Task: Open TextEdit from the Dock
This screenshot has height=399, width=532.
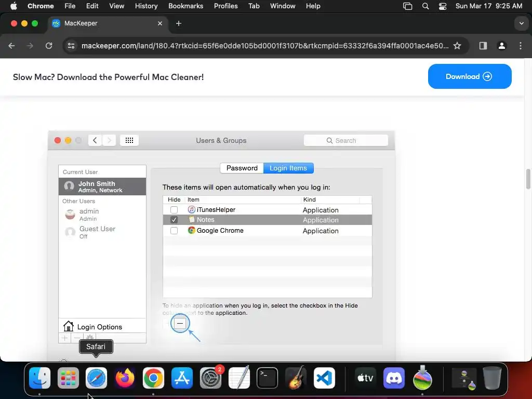Action: coord(239,378)
